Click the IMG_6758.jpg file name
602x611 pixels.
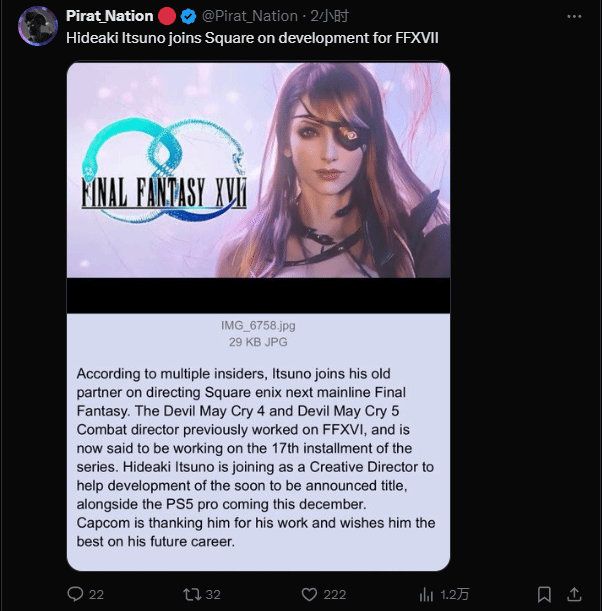click(x=258, y=325)
